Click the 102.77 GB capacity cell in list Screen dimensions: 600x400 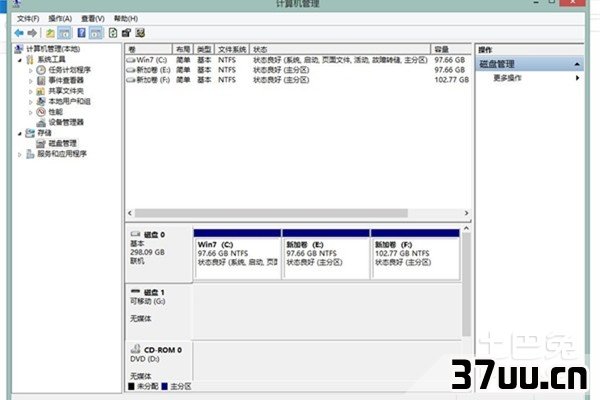click(452, 80)
